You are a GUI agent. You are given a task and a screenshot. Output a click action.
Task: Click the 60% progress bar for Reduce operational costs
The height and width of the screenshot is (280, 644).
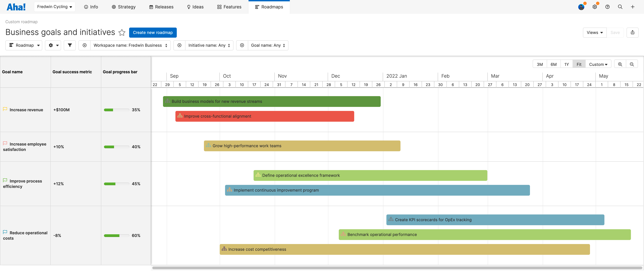coord(117,235)
